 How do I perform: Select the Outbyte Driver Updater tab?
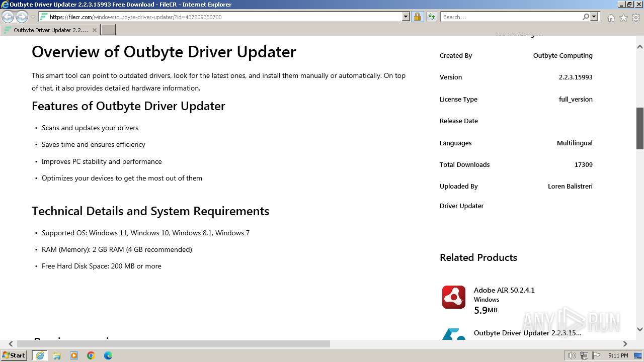[49, 30]
